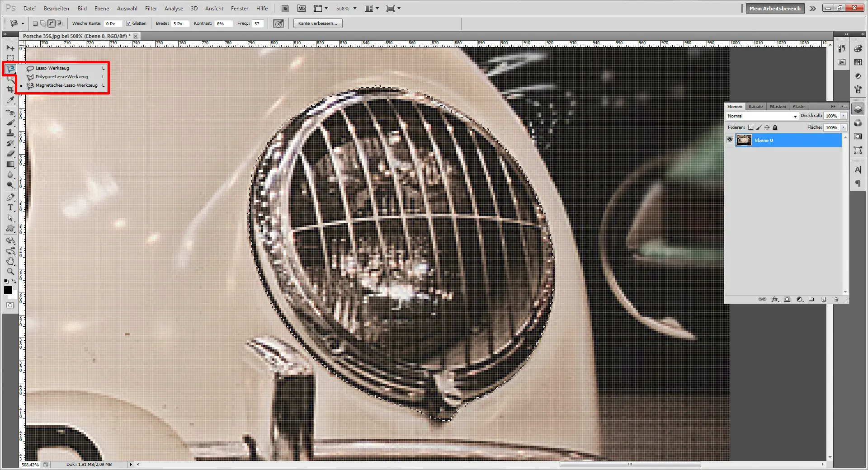Screen dimensions: 868x470
Task: Open the Quick Mask mode button
Action: click(x=10, y=305)
